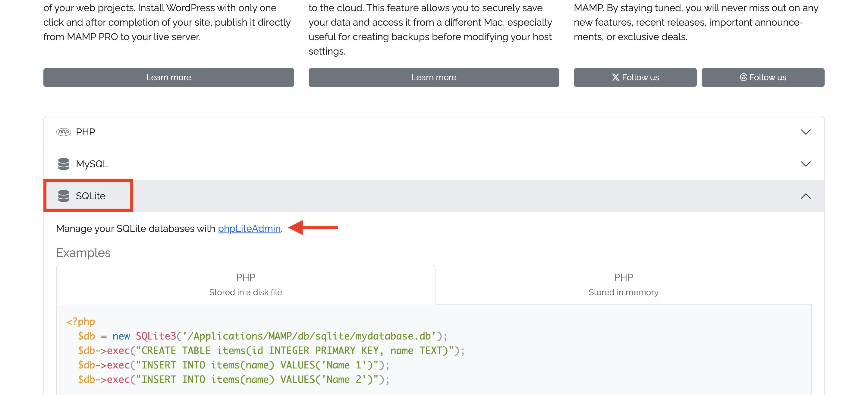
Task: Click the X logo on Follow us button
Action: (615, 77)
